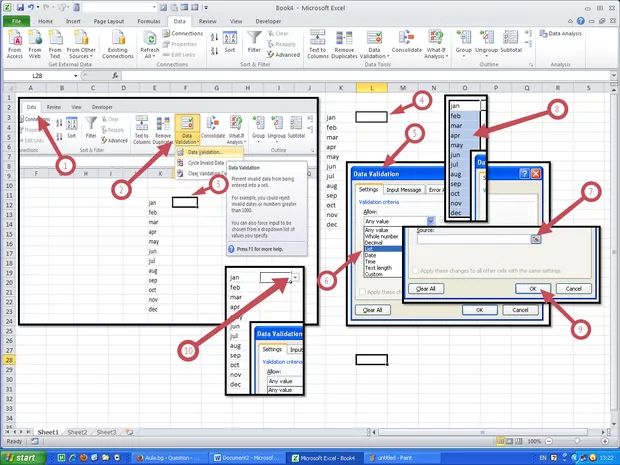Screen dimensions: 620x465
Task: Switch to Normal view in status bar
Action: (501, 441)
